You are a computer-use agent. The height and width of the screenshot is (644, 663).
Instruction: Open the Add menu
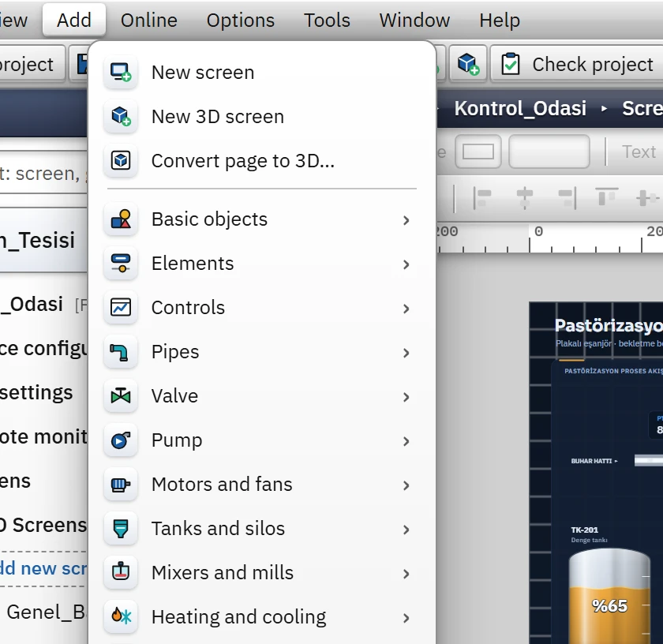click(x=74, y=20)
